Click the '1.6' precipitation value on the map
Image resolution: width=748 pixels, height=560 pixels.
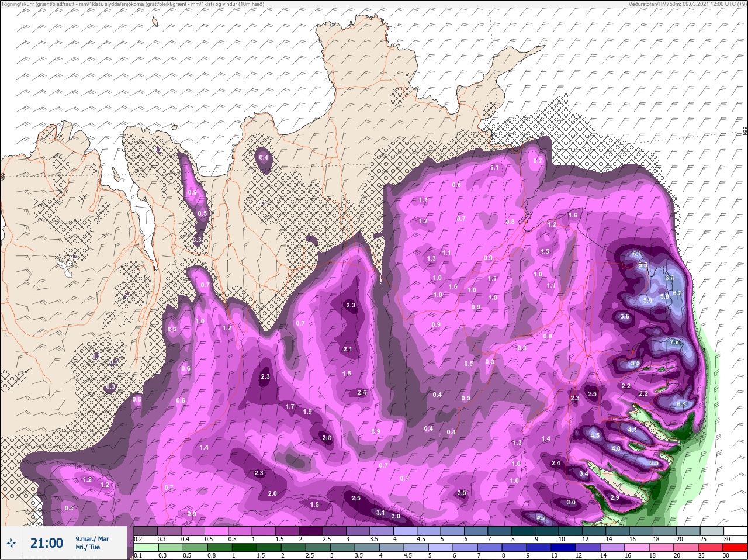point(573,216)
